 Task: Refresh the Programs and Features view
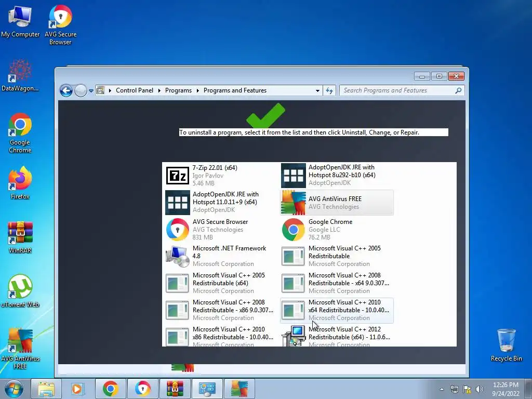coord(329,90)
